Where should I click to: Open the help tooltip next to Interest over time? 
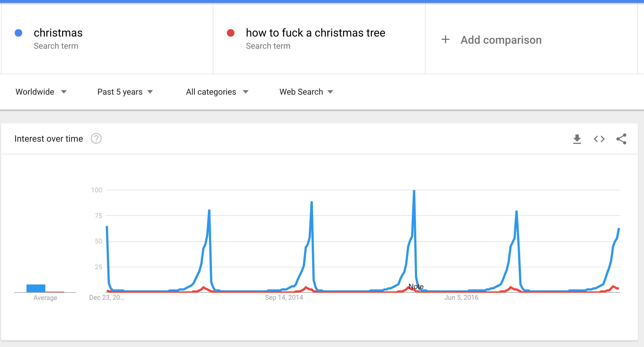(96, 139)
